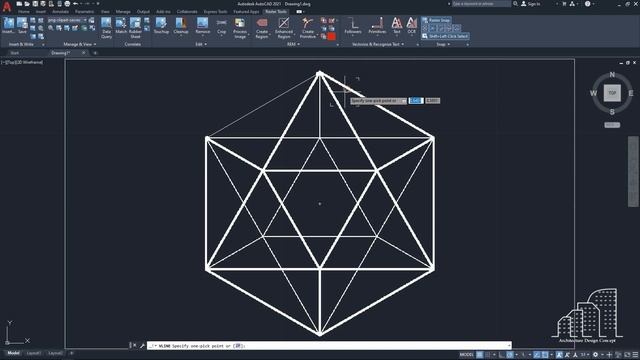Click the Help question mark icon
Screen dimensions: 640x360
point(587,4)
